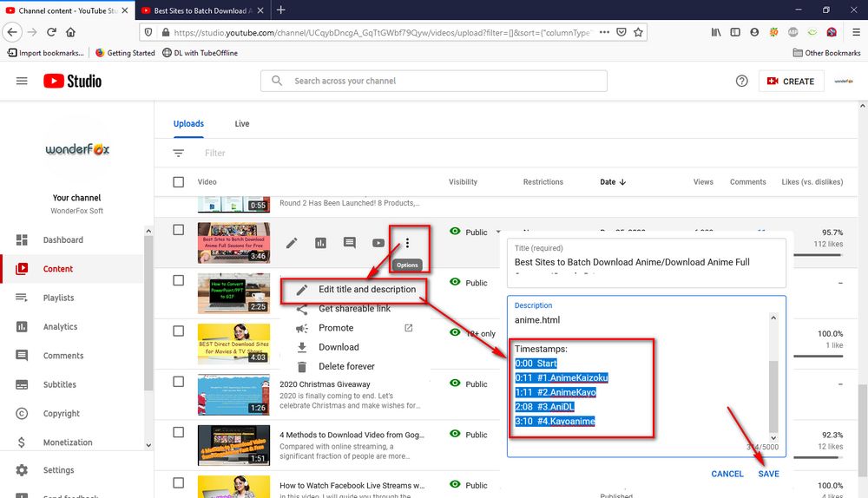Screen dimensions: 868x498
Task: Click the pencil Details icon on the anime video
Action: tap(292, 242)
